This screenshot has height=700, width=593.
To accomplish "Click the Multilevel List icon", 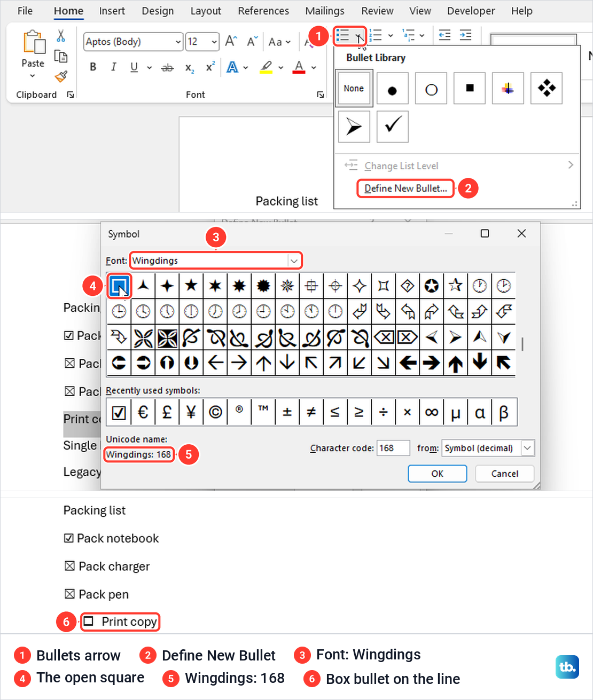I will 409,35.
